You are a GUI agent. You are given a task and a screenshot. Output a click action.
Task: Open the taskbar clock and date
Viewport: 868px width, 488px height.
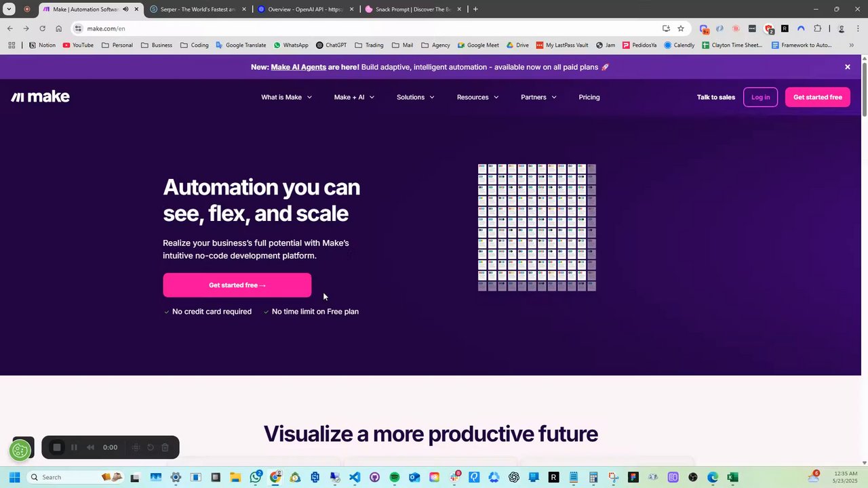point(846,477)
